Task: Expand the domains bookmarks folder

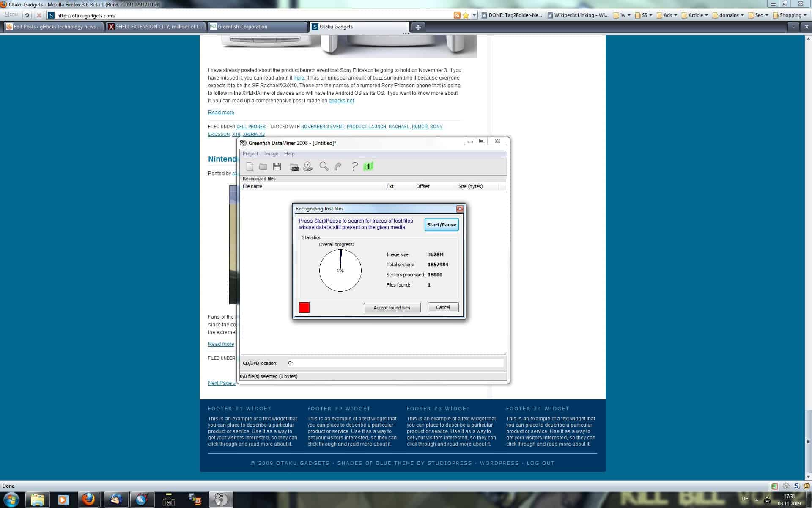Action: click(728, 15)
